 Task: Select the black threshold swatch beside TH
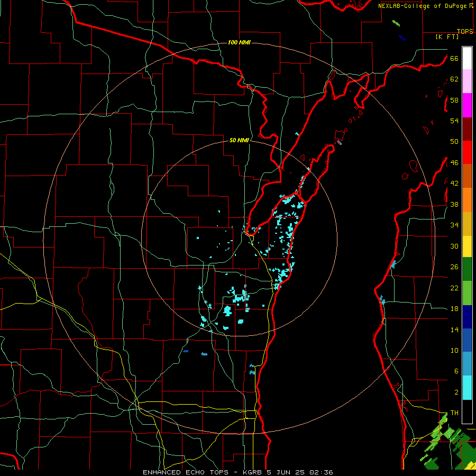tap(467, 411)
